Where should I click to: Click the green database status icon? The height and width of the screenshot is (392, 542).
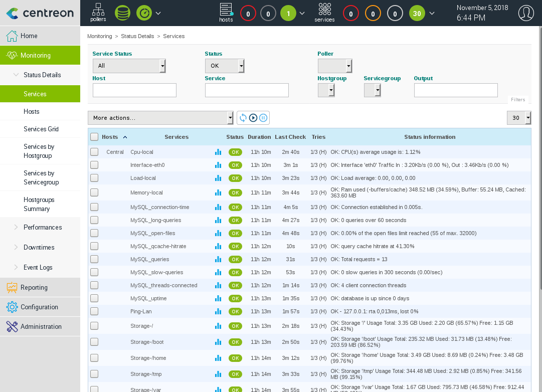pyautogui.click(x=122, y=13)
